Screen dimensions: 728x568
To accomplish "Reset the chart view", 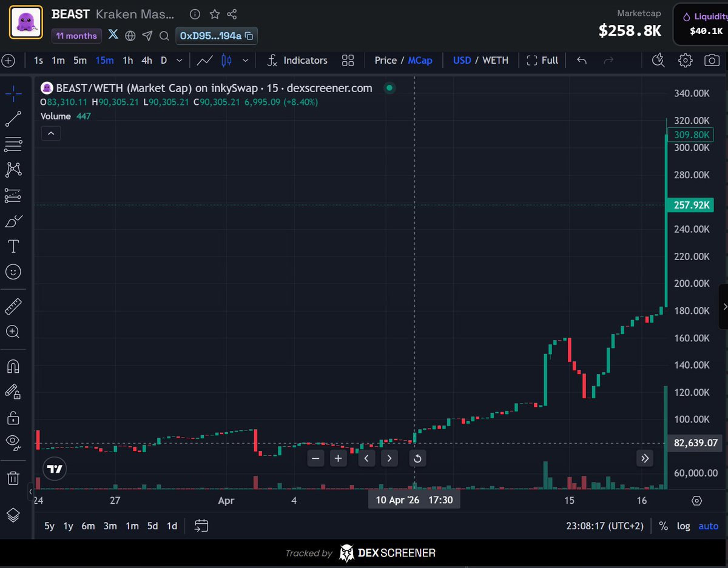I will point(417,458).
